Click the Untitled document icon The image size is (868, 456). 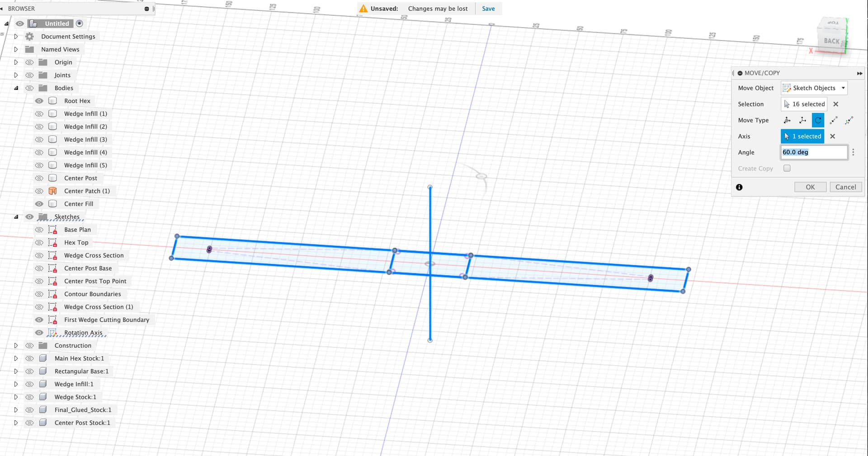pos(33,24)
